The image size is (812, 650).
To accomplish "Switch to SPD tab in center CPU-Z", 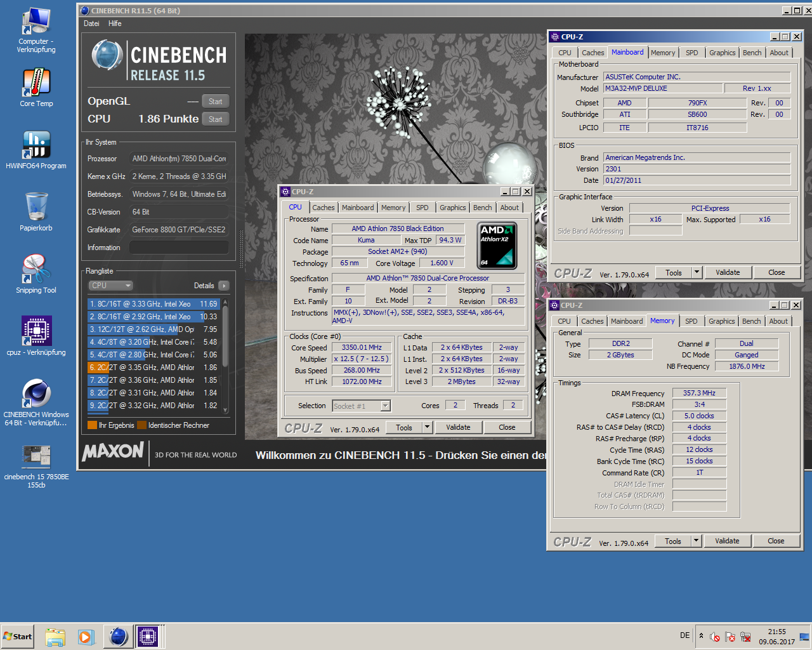I will coord(422,208).
